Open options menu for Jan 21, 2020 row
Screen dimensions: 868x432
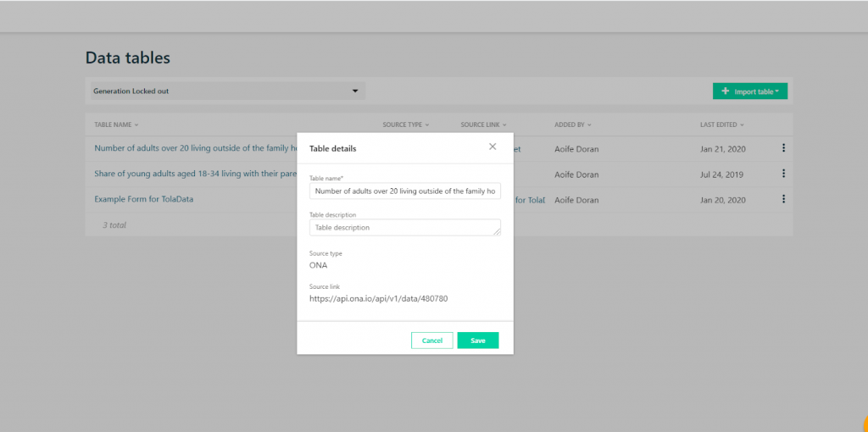click(x=783, y=147)
